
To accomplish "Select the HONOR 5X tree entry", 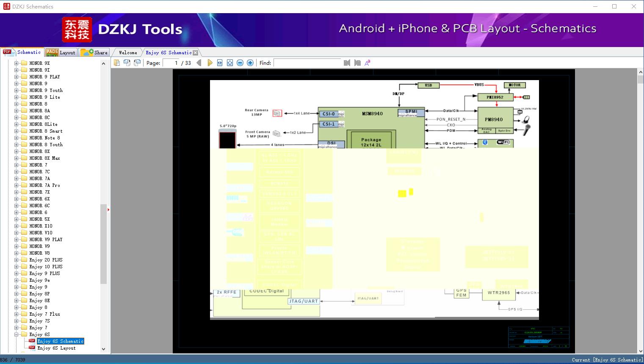I will click(39, 219).
